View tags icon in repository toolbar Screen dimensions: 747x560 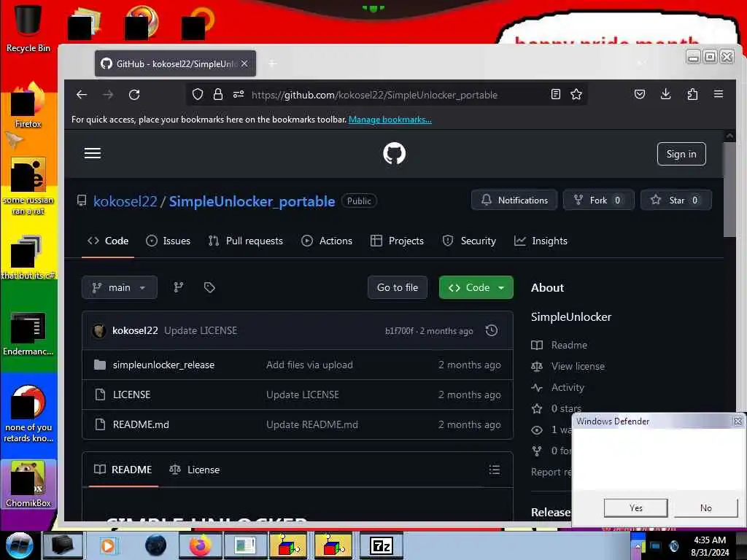tap(209, 287)
